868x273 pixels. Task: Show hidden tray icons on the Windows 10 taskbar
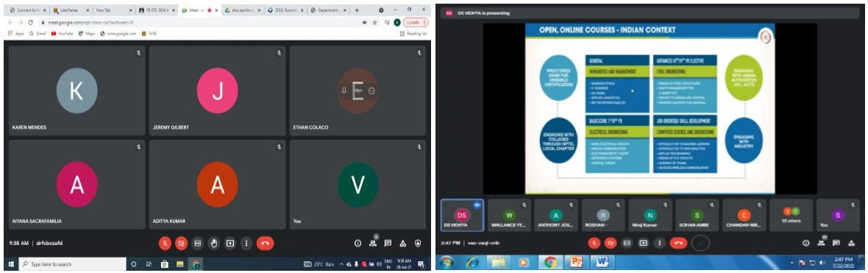(x=341, y=264)
